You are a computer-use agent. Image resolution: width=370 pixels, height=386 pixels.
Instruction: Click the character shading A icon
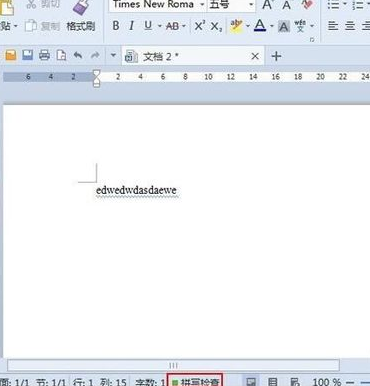tap(284, 26)
